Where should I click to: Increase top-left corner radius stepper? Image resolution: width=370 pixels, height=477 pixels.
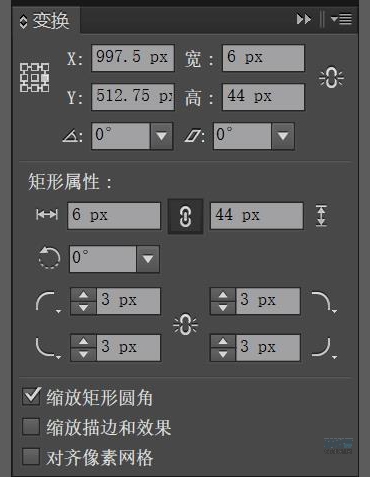click(83, 295)
